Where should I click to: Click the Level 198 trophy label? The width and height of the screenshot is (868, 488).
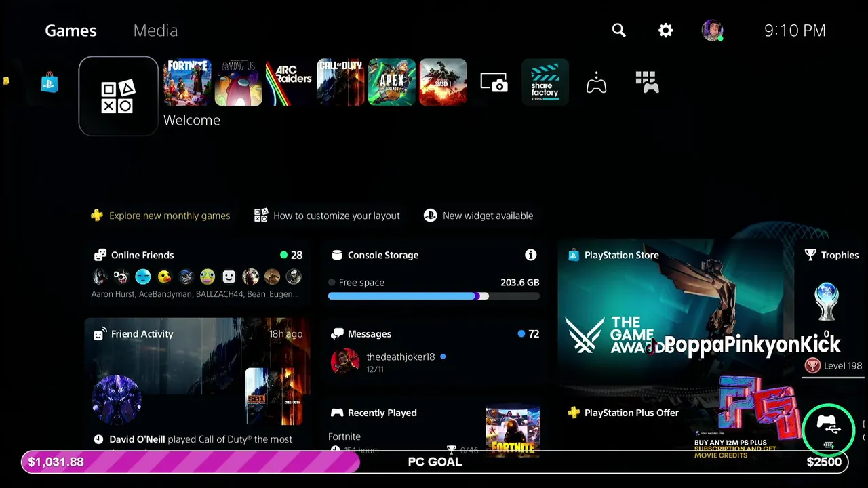click(x=843, y=365)
